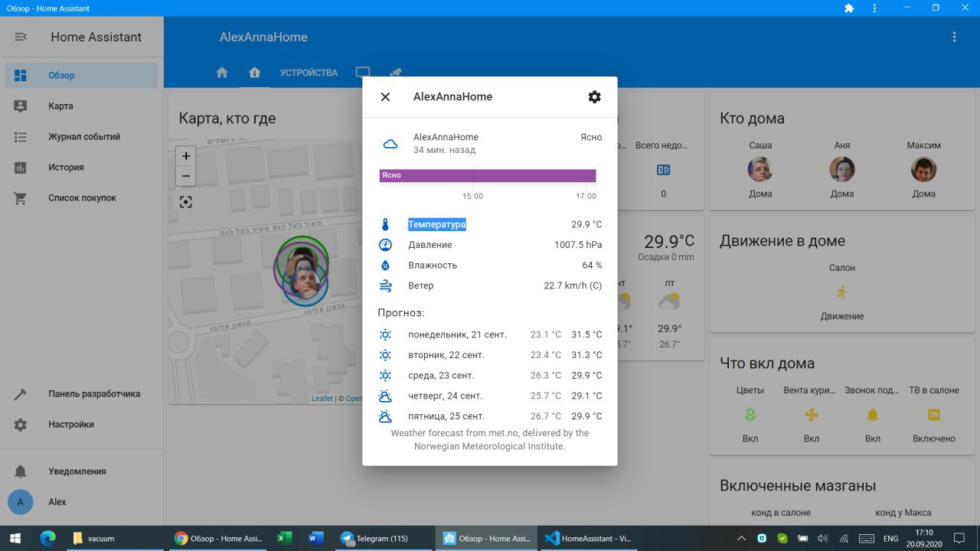Click Аня avatar in Кто дома
This screenshot has height=551, width=980.
tap(842, 170)
